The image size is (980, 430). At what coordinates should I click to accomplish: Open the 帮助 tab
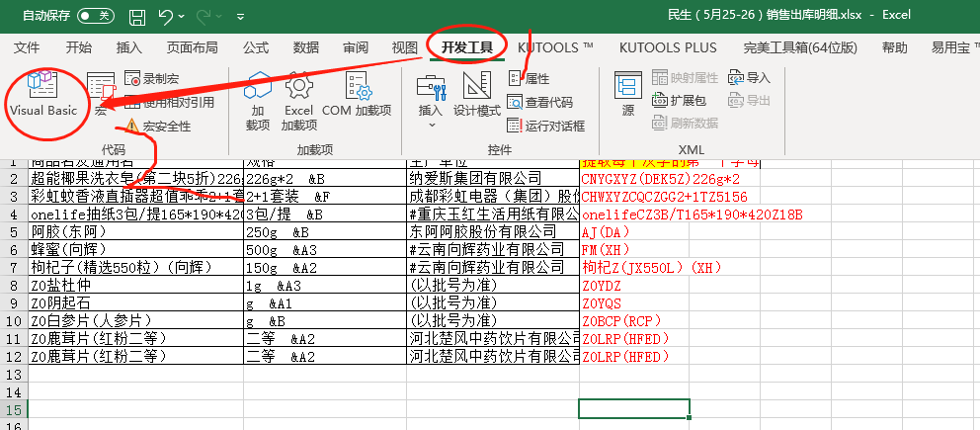tap(894, 47)
